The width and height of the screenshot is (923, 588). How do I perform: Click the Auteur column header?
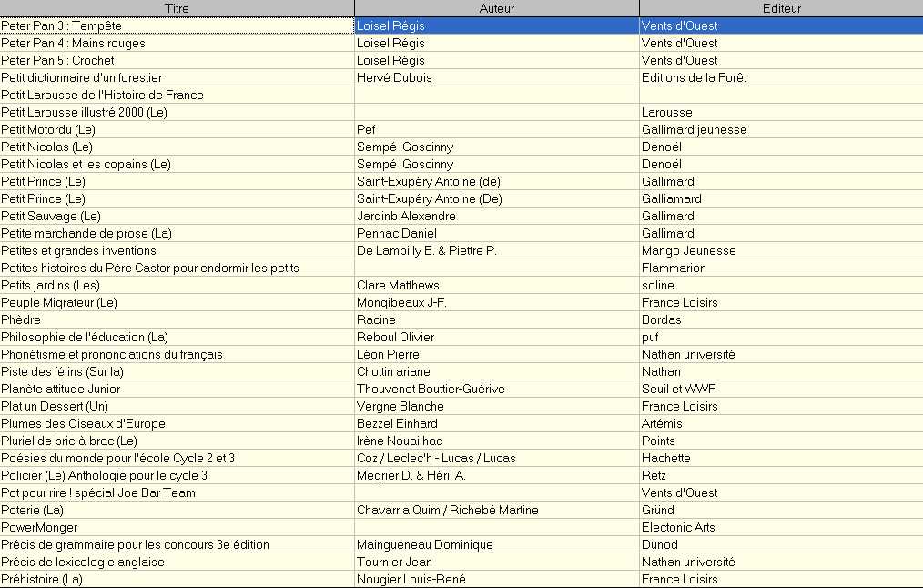[497, 8]
